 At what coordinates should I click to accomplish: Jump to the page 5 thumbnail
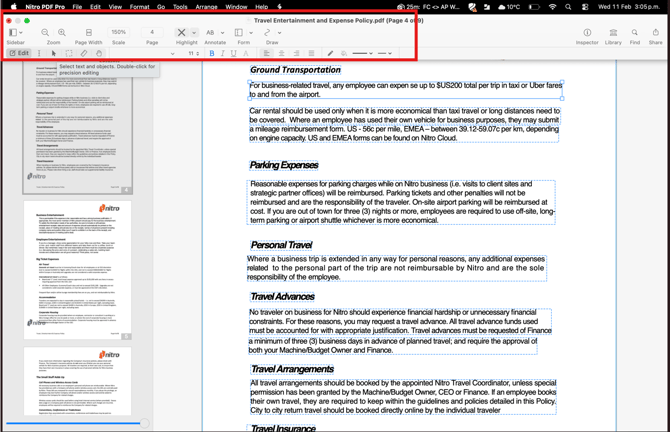77,270
